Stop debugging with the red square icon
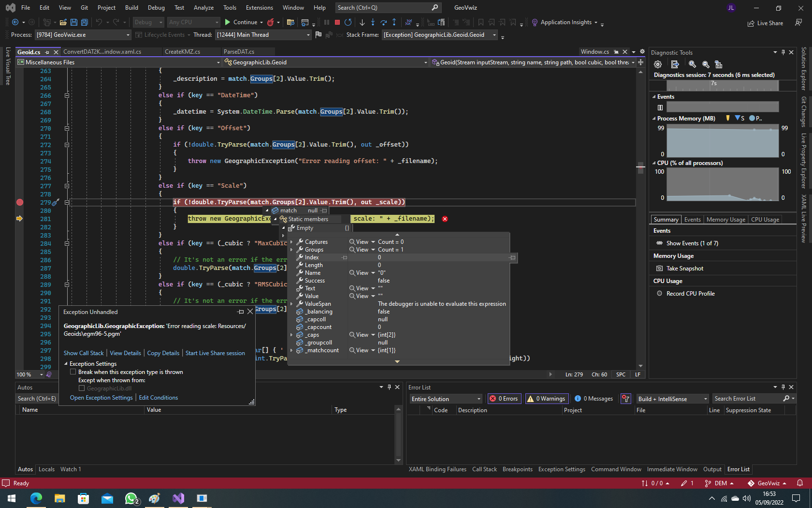 (337, 22)
